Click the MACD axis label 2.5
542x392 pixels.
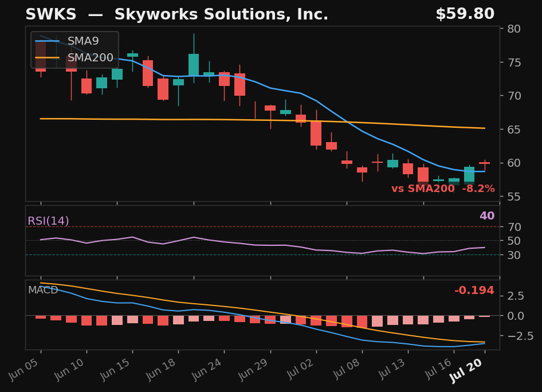point(516,296)
